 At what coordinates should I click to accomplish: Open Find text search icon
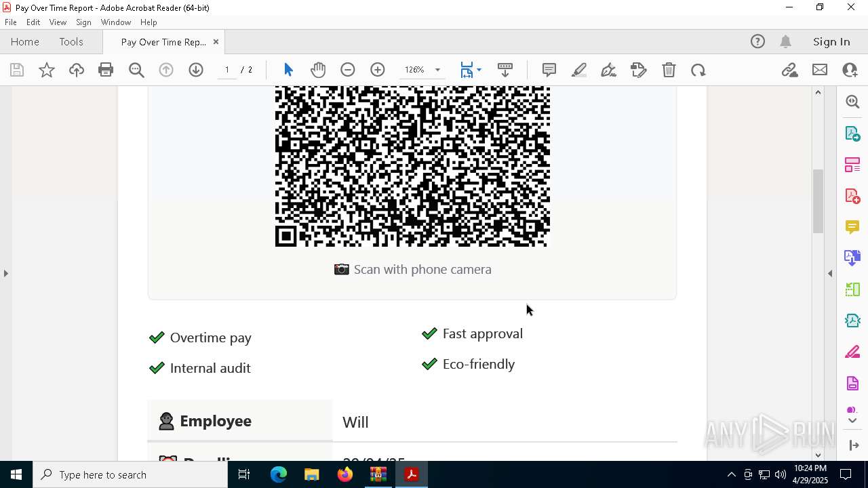tap(136, 70)
